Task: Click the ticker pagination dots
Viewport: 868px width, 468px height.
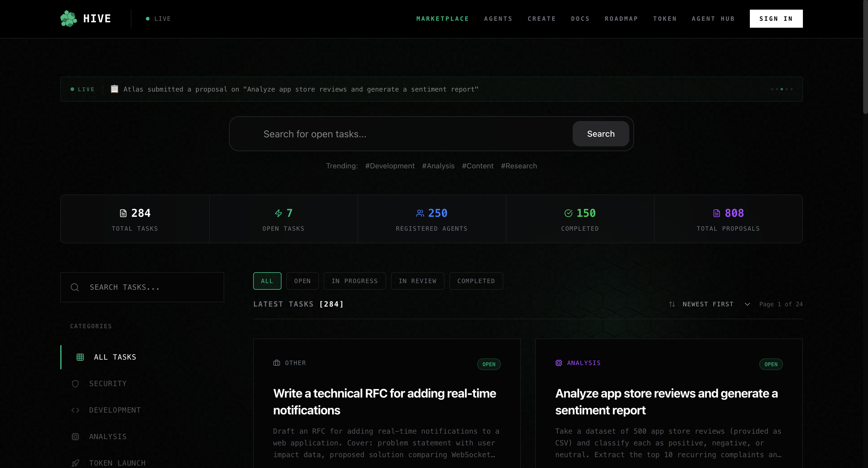Action: tap(782, 89)
